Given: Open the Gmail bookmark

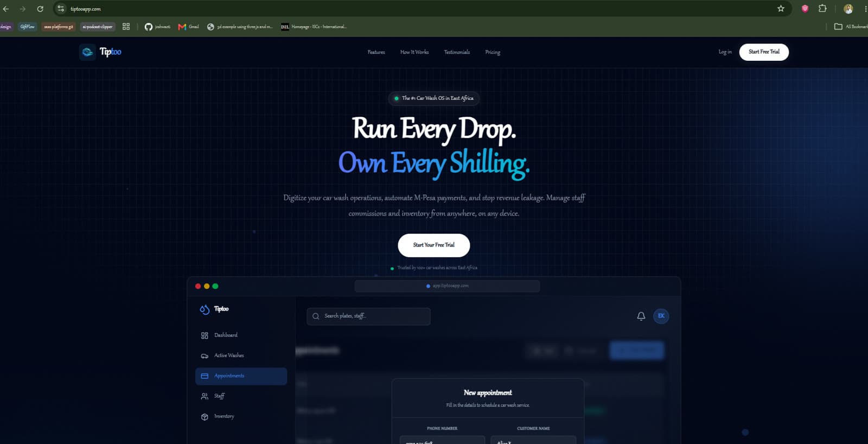Looking at the screenshot, I should (189, 27).
